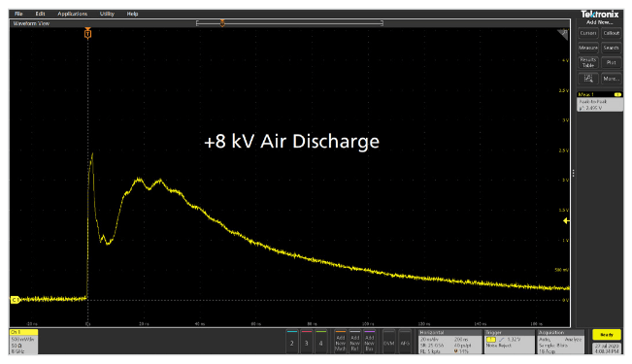The height and width of the screenshot is (364, 632).
Task: Open the Utility menu
Action: 107,14
